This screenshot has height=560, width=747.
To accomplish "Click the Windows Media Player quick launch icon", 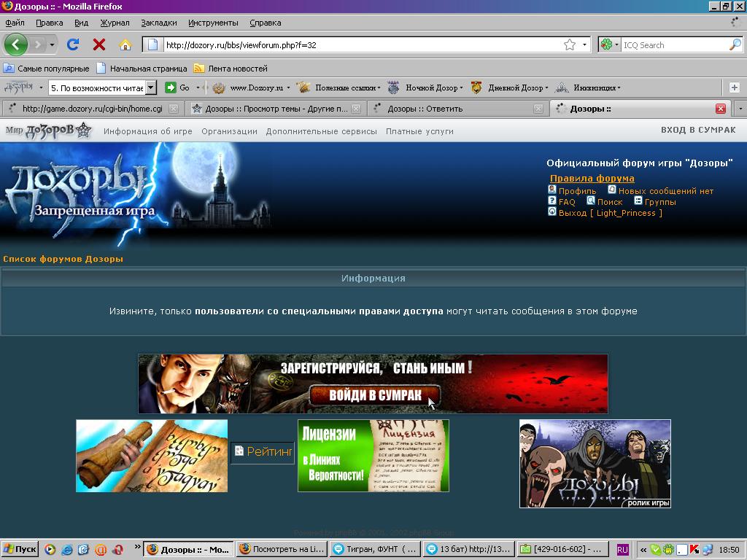I will click(x=50, y=550).
